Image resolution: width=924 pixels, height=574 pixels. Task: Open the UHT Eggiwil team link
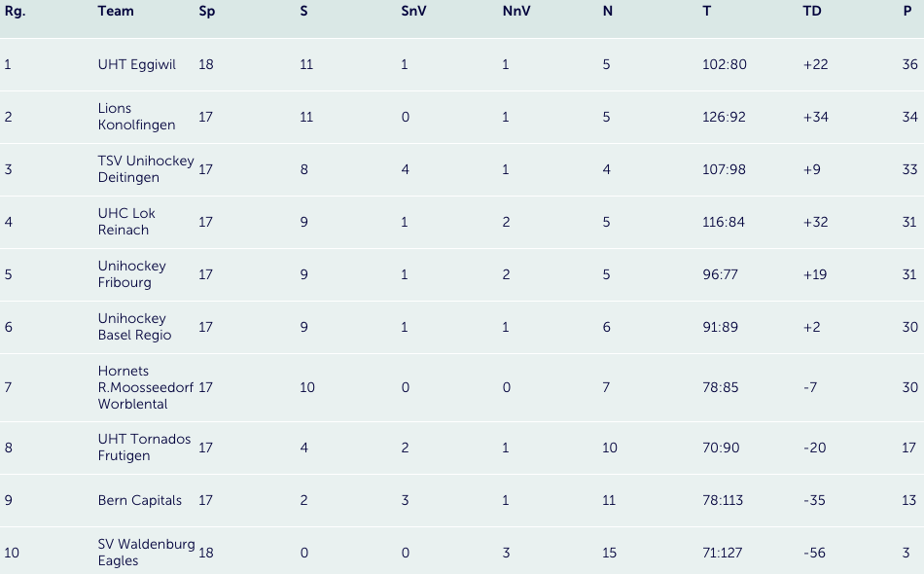(137, 64)
